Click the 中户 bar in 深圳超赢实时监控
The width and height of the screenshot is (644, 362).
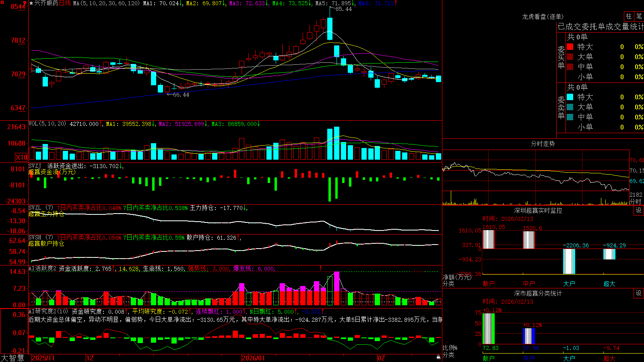click(x=528, y=240)
